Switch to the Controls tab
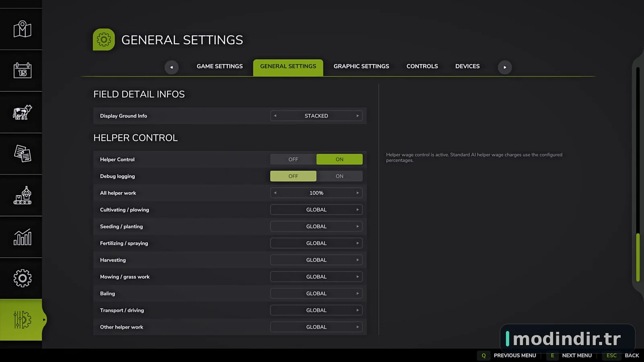Screen dimensions: 644x362 pyautogui.click(x=422, y=66)
